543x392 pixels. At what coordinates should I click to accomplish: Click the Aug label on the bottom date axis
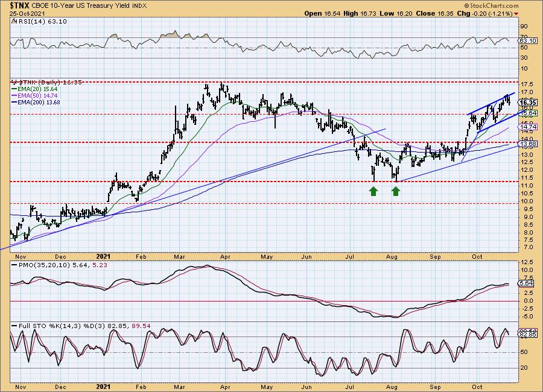point(392,387)
